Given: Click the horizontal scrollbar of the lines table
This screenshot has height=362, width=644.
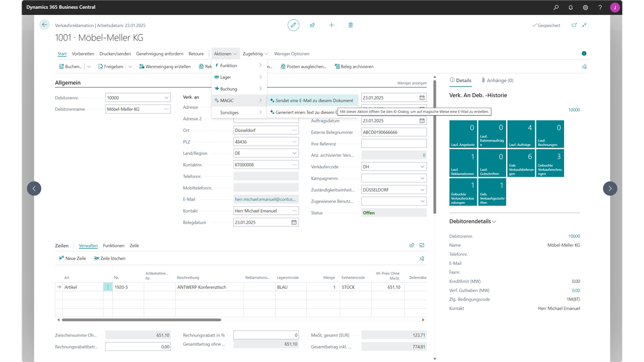Looking at the screenshot, I should pyautogui.click(x=141, y=320).
